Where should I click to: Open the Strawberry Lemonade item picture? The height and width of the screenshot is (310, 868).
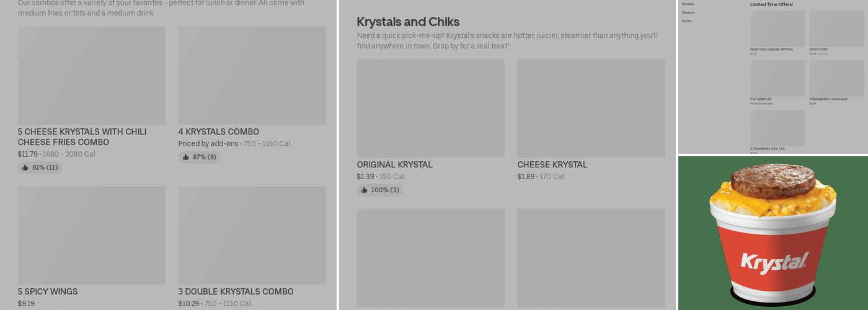836,78
